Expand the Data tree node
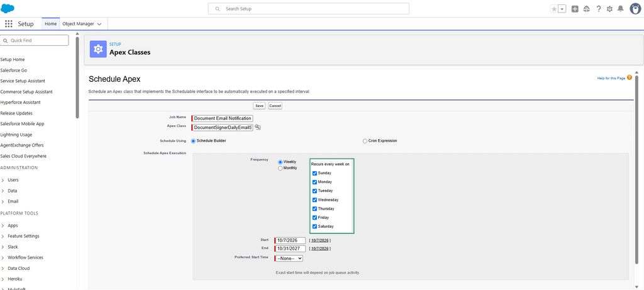The width and height of the screenshot is (644, 290). pyautogui.click(x=3, y=191)
